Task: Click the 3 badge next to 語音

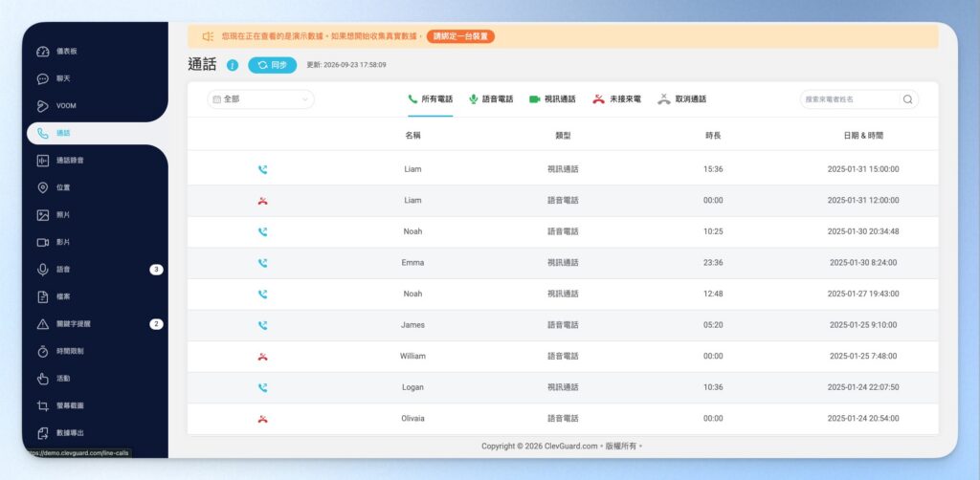Action: (x=156, y=270)
